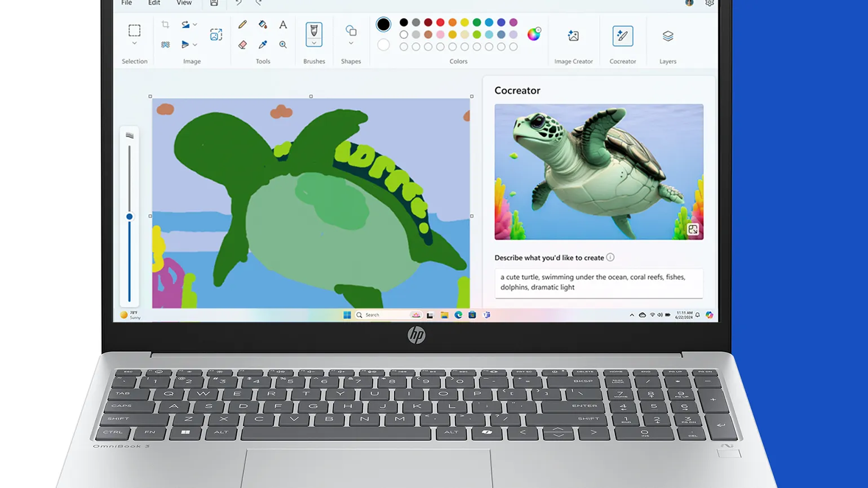Activate the white Color 2 circle
868x488 pixels.
tap(383, 45)
